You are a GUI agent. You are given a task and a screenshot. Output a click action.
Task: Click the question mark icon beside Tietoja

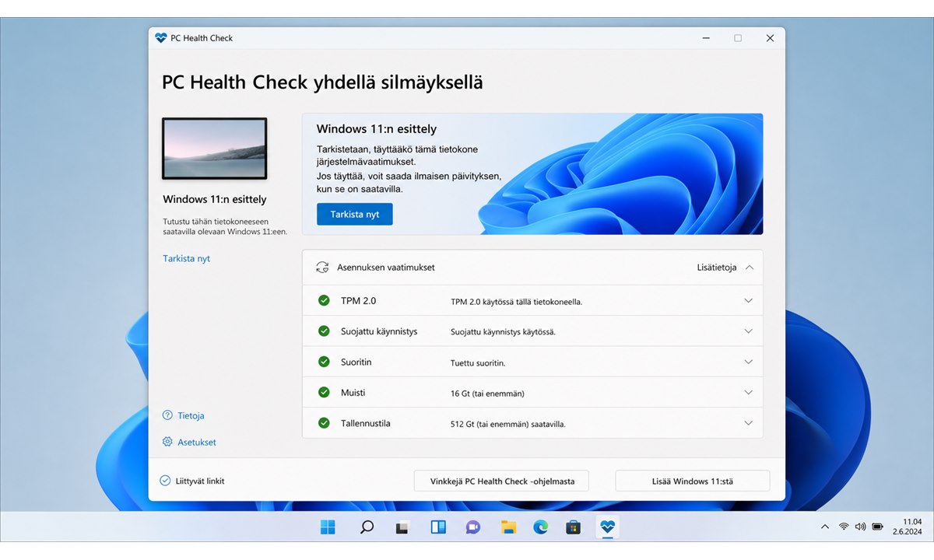(167, 415)
